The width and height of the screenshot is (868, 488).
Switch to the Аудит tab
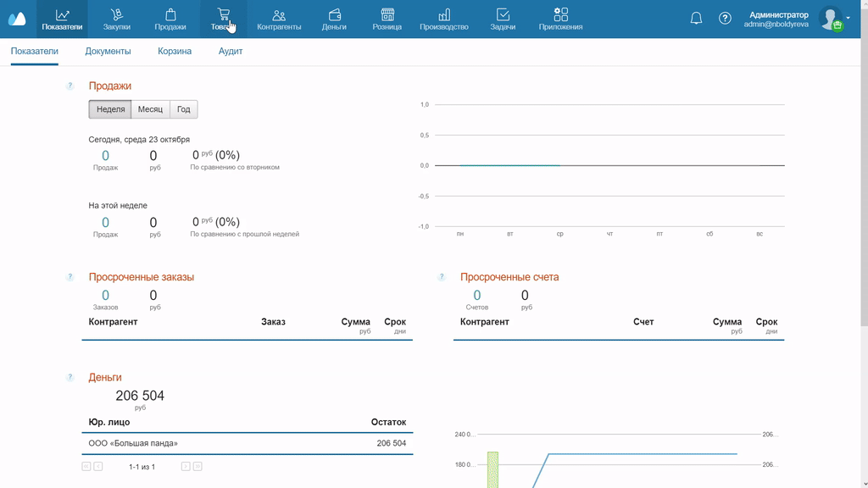[231, 52]
